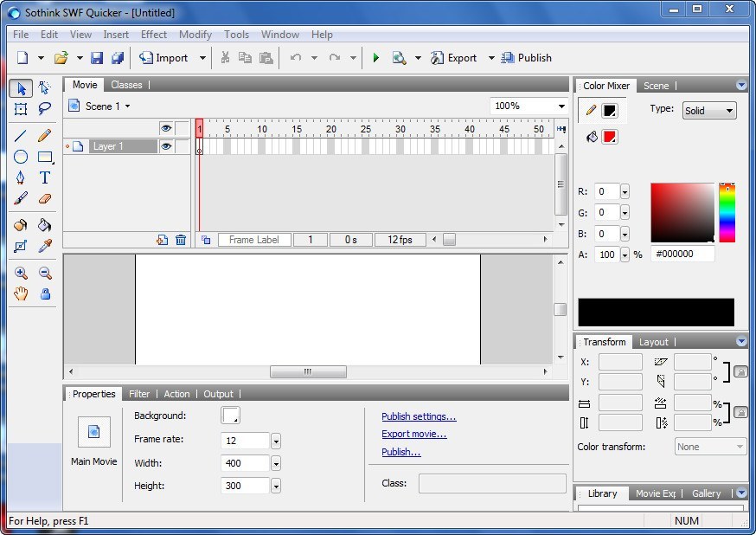Viewport: 756px width, 535px height.
Task: Select the Lasso tool
Action: point(45,109)
